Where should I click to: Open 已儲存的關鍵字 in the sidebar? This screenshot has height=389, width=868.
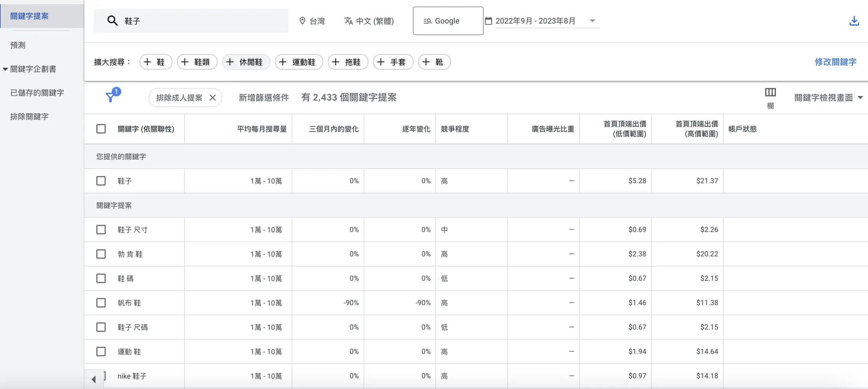[37, 93]
